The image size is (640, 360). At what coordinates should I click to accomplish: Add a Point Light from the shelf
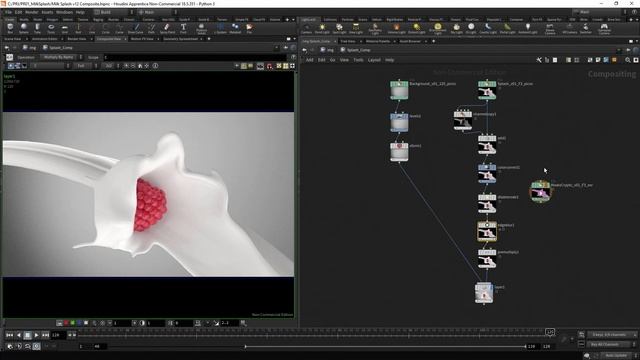tap(322, 29)
